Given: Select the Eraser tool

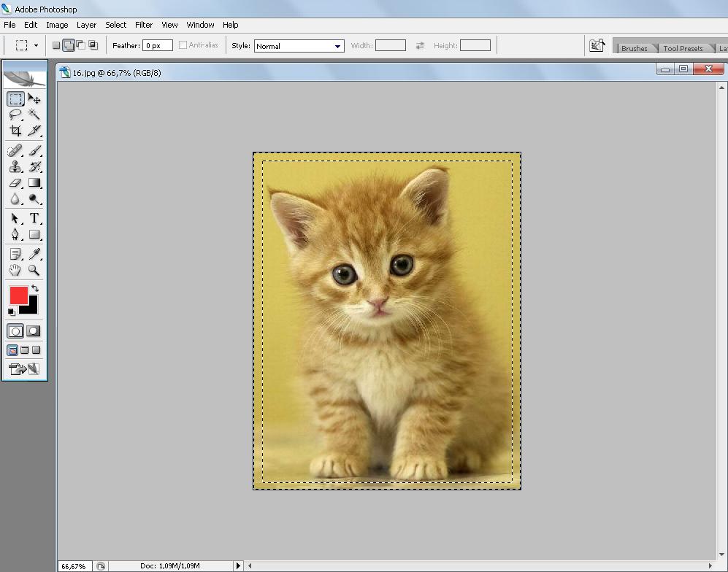Looking at the screenshot, I should point(15,183).
